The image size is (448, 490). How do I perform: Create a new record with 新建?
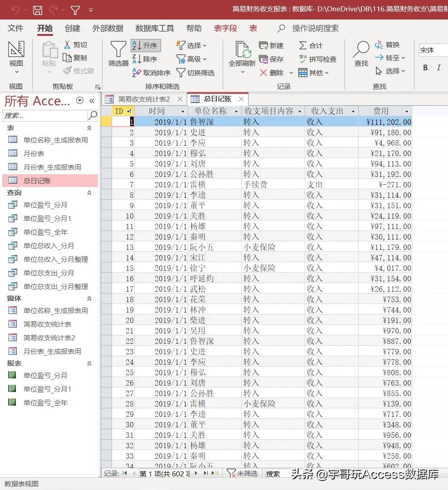click(x=271, y=45)
